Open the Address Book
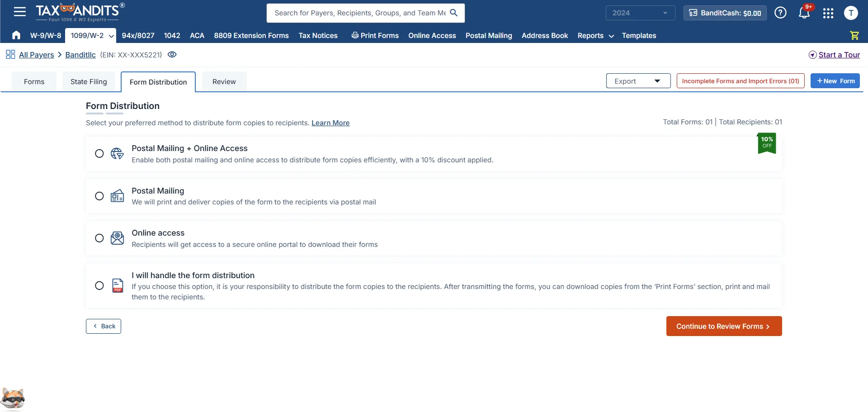This screenshot has height=412, width=868. (x=545, y=35)
